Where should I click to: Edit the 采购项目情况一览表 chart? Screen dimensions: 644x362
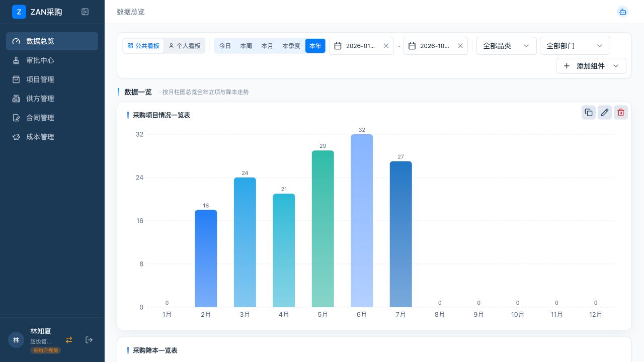[x=605, y=113]
